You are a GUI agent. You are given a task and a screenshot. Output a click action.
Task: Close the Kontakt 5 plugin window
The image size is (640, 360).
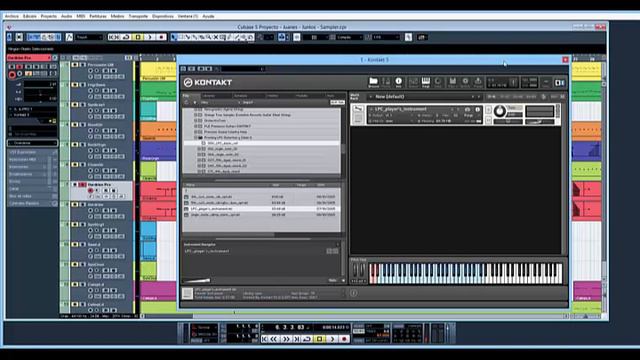pos(565,60)
